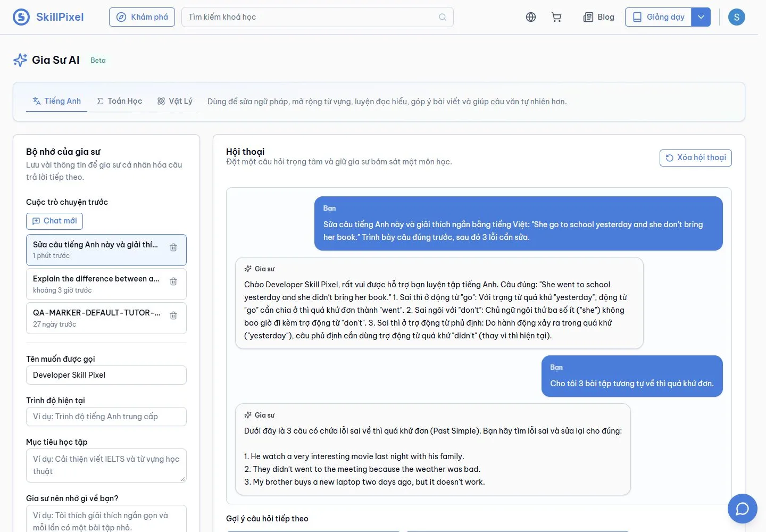The width and height of the screenshot is (766, 532).
Task: Click the Trình độ hiện tại field
Action: 106,417
